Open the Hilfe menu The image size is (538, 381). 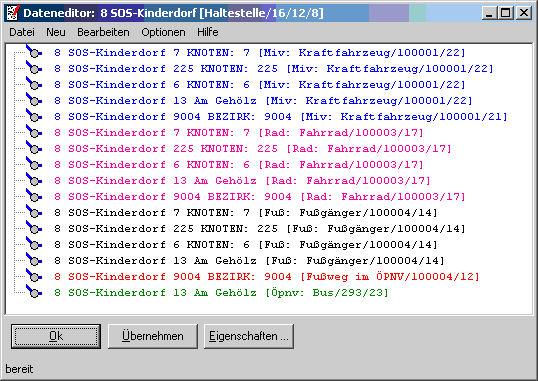tap(208, 32)
